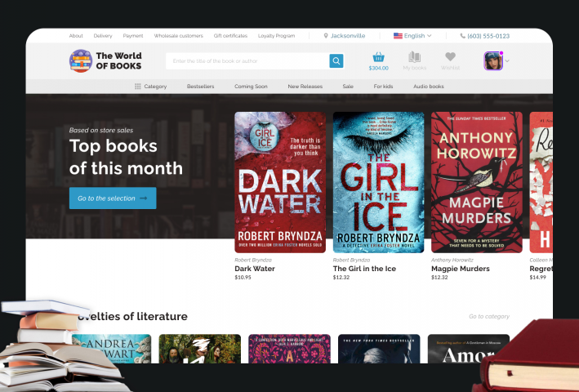Select the Bestsellers menu item
The height and width of the screenshot is (392, 579).
(x=201, y=87)
